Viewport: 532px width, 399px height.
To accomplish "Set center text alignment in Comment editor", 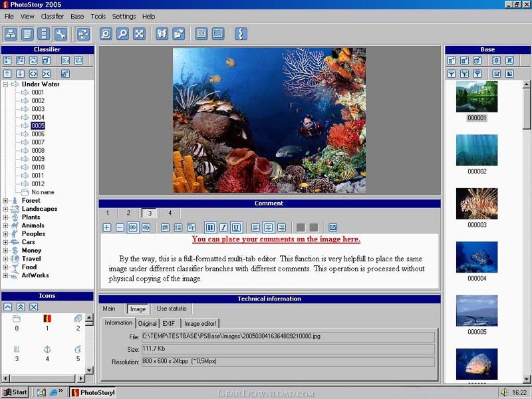I will (x=269, y=227).
